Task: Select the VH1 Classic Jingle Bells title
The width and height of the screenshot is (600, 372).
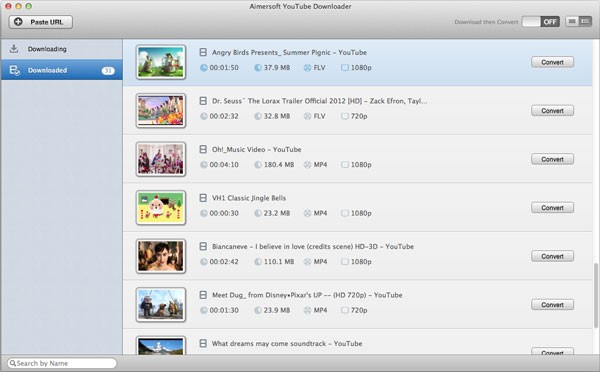Action: (249, 198)
